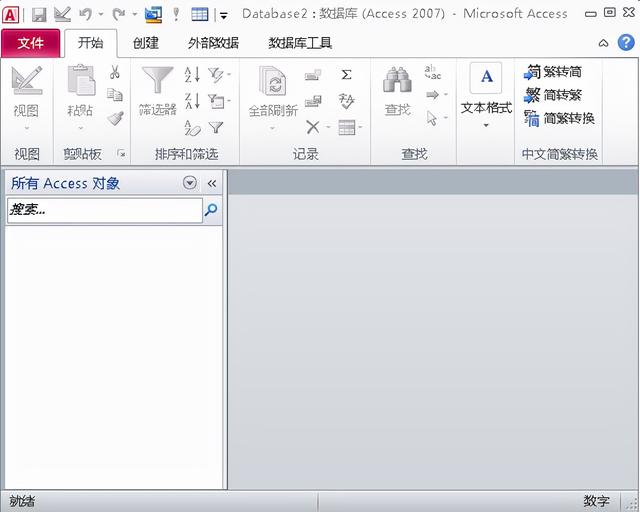This screenshot has height=512, width=640.
Task: Click 繁转简 conversion button
Action: click(553, 72)
